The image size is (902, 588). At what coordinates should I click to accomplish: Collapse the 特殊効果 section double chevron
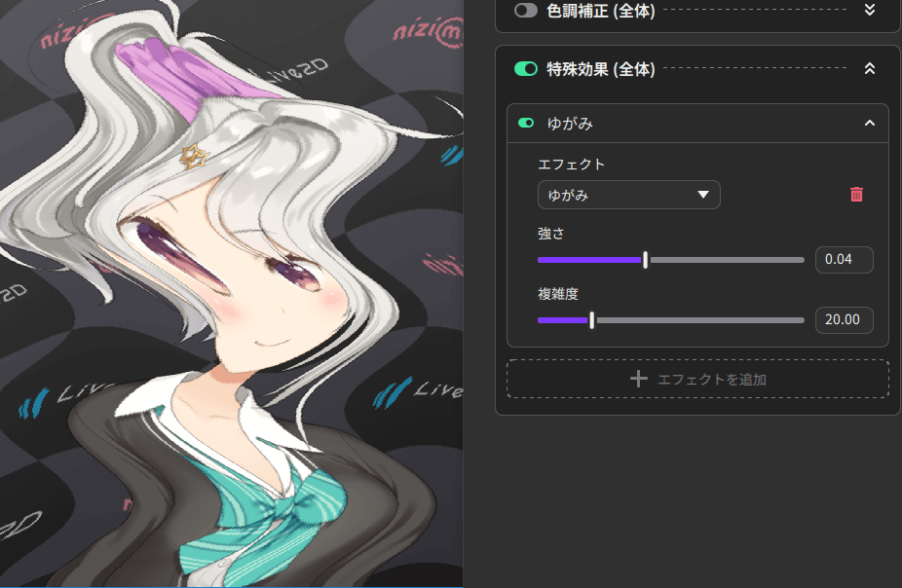[870, 69]
